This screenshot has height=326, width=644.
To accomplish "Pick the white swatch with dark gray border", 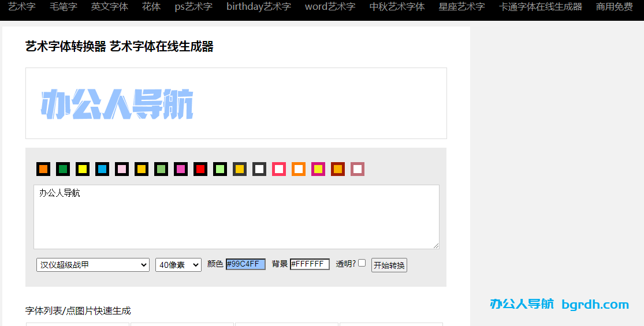I will (x=259, y=169).
